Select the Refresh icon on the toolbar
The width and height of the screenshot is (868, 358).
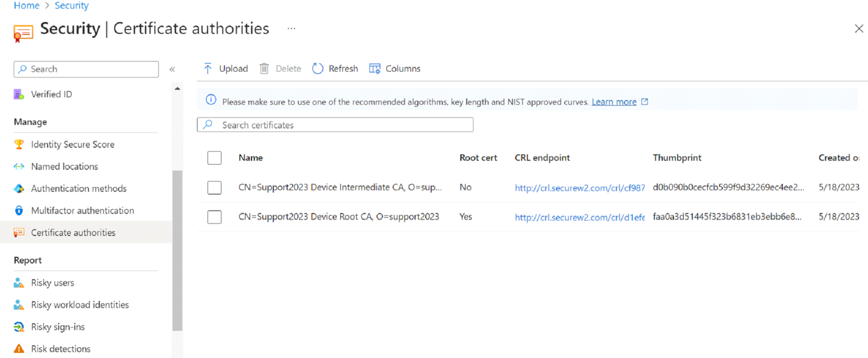pyautogui.click(x=318, y=68)
